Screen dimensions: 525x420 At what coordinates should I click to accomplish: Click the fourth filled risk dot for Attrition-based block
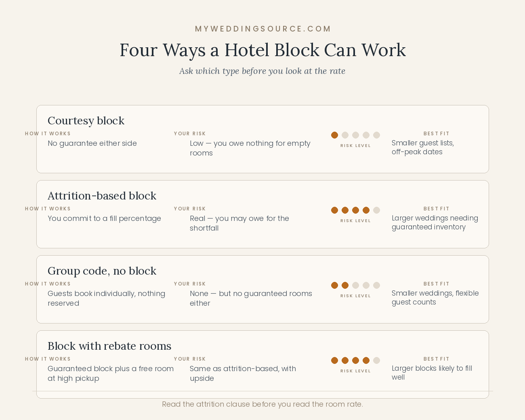pos(366,210)
